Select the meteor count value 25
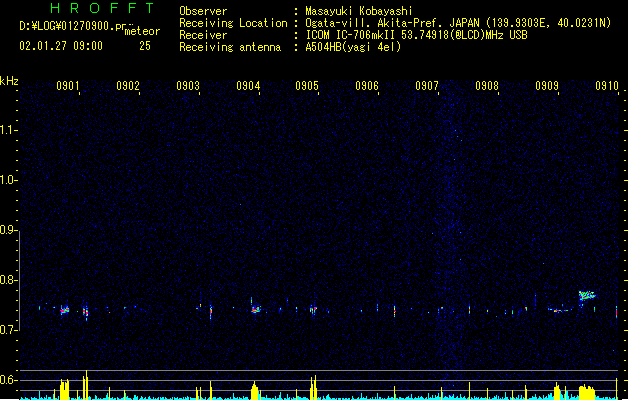The height and width of the screenshot is (400, 629). tap(145, 46)
